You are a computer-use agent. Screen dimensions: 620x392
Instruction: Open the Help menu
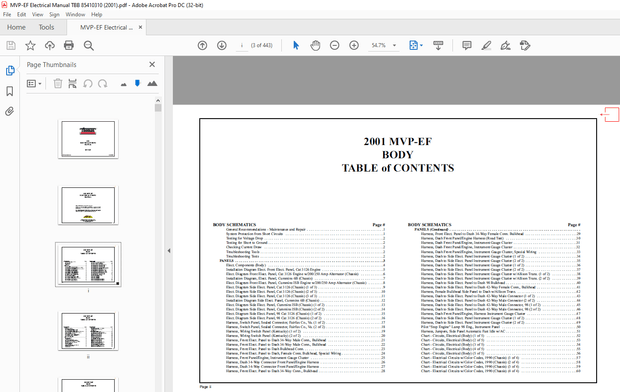click(96, 15)
